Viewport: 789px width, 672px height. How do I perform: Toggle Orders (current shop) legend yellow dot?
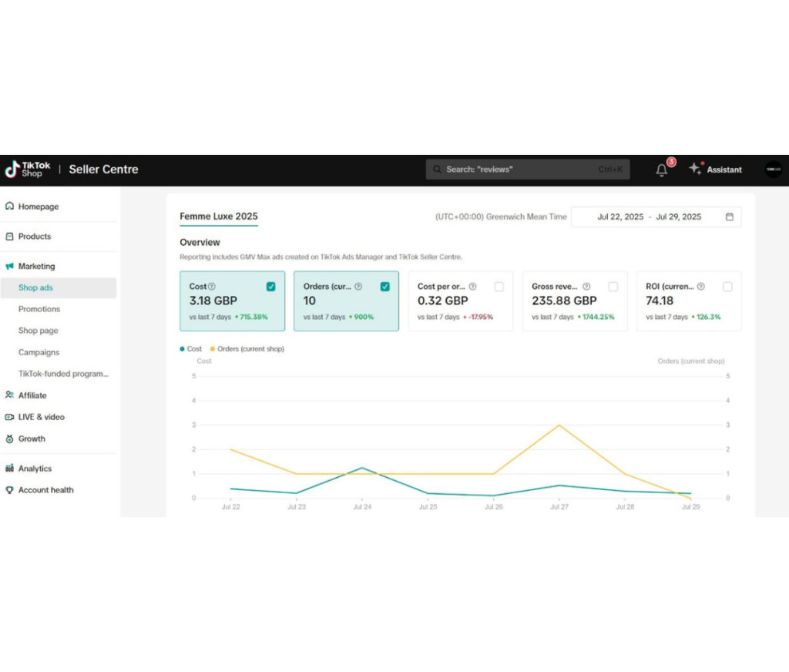click(213, 349)
